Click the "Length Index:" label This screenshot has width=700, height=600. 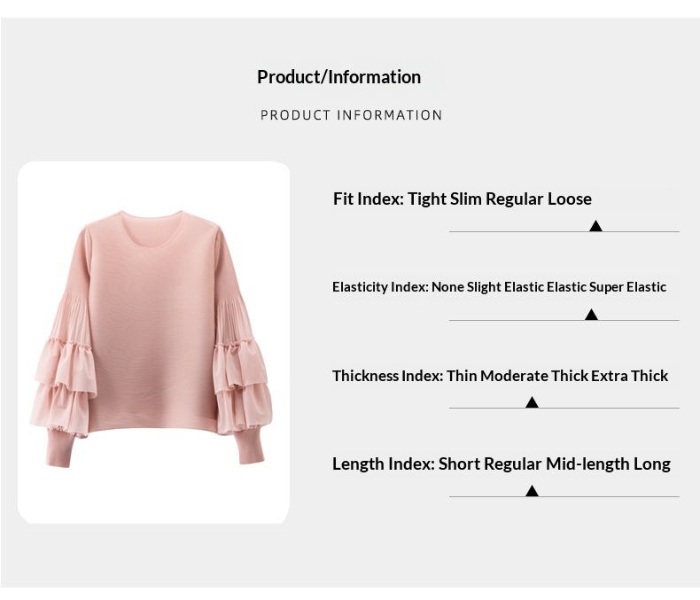coord(383,464)
